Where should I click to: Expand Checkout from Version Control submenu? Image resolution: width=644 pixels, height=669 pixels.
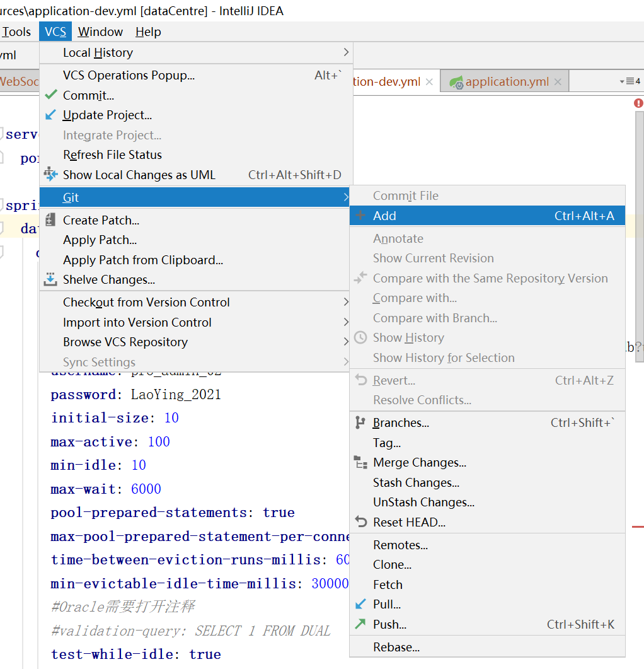(x=346, y=302)
